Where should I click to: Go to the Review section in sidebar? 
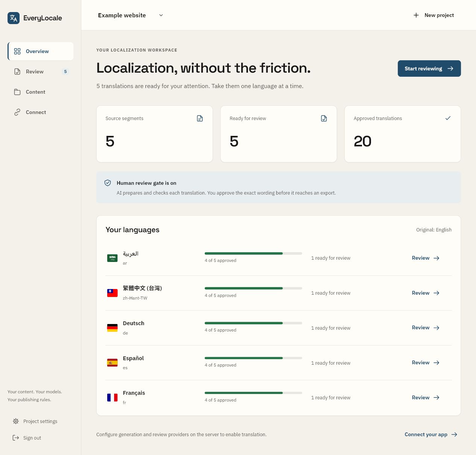pyautogui.click(x=41, y=72)
